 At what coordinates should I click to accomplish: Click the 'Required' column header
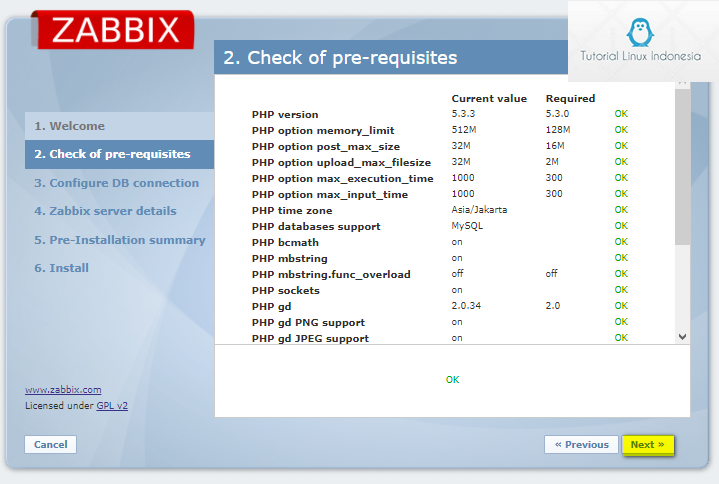point(570,99)
